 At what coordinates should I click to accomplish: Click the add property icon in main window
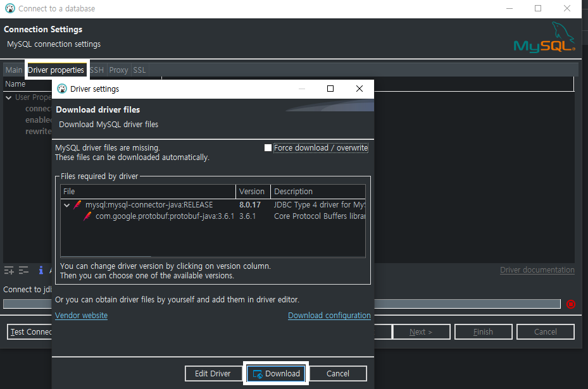[9, 270]
